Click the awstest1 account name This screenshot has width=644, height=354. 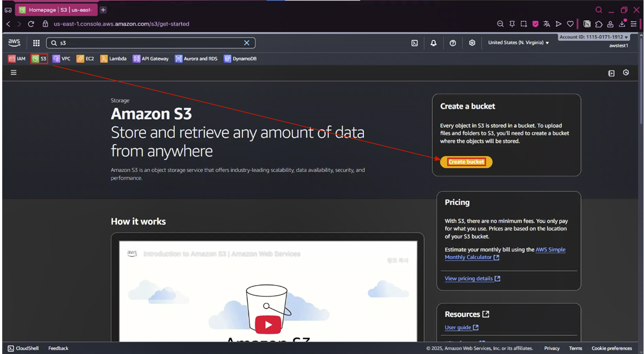tap(618, 46)
